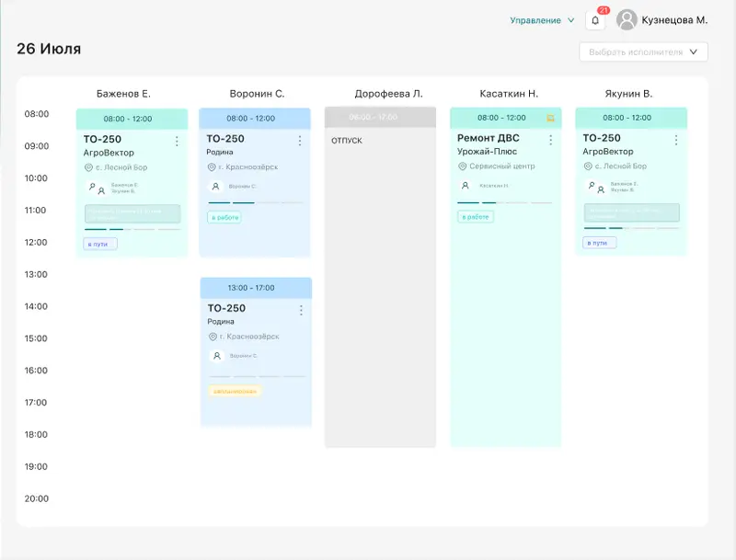Open the notifications bell with red badge
Image resolution: width=736 pixels, height=560 pixels.
click(595, 20)
